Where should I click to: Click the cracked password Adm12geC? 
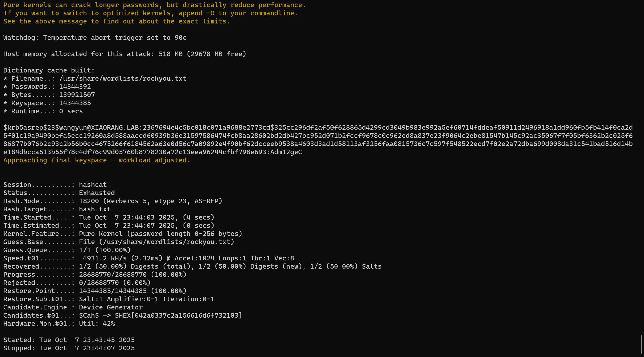click(286, 152)
